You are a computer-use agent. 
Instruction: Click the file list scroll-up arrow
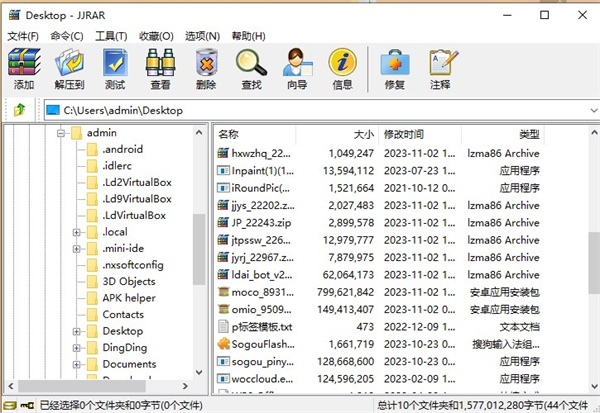594,133
